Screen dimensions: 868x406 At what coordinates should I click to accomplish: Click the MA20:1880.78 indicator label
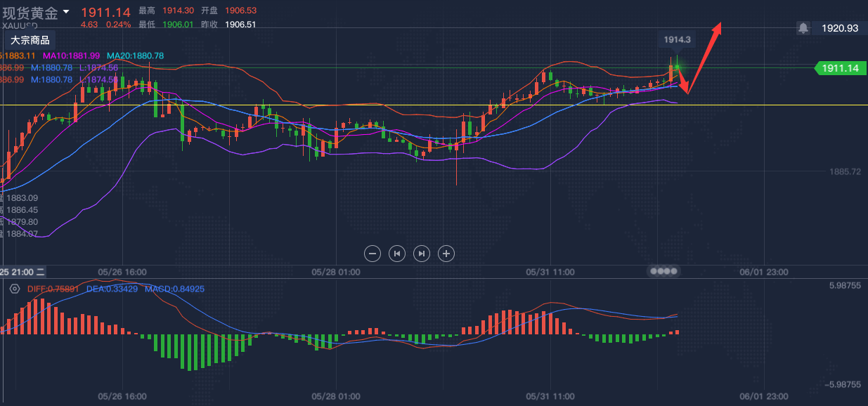coord(135,55)
